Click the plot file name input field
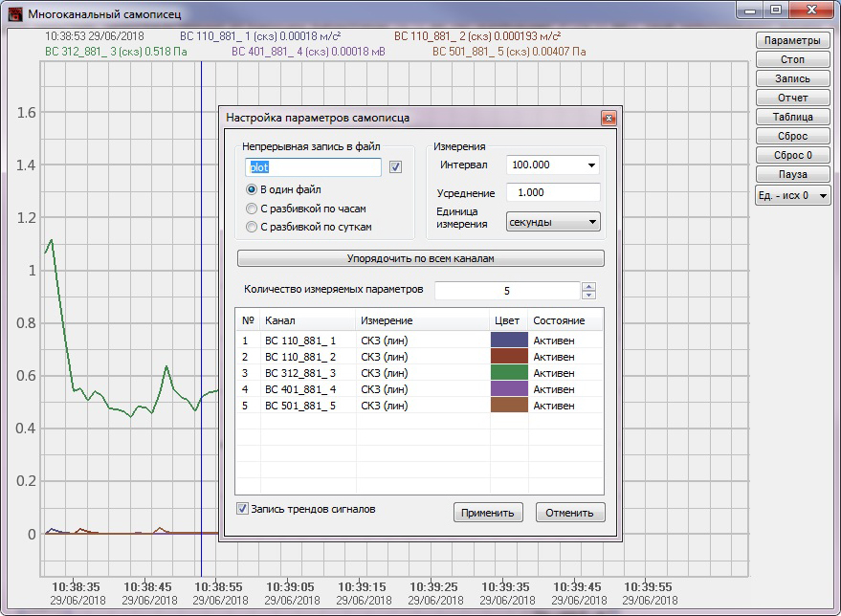 [313, 167]
